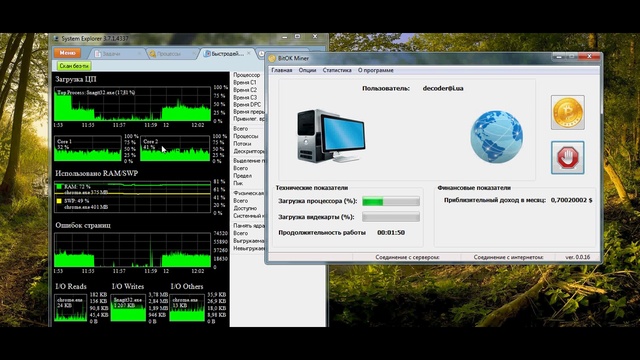Click the I/O Writes graph

click(128, 308)
